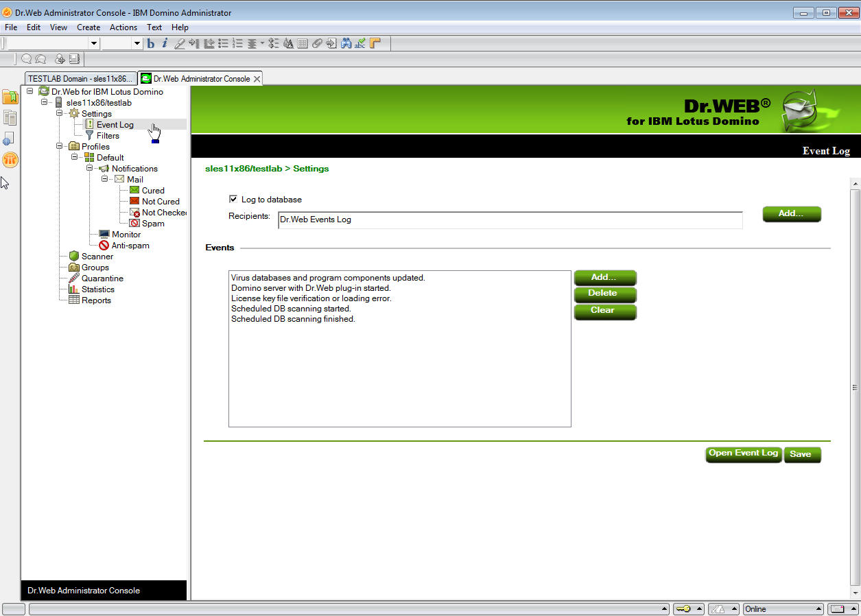The image size is (861, 616).
Task: Open the Actions menu
Action: click(x=123, y=27)
